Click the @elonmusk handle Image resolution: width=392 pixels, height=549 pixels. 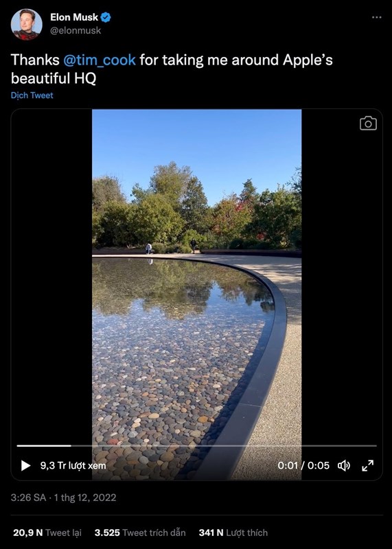(x=76, y=30)
